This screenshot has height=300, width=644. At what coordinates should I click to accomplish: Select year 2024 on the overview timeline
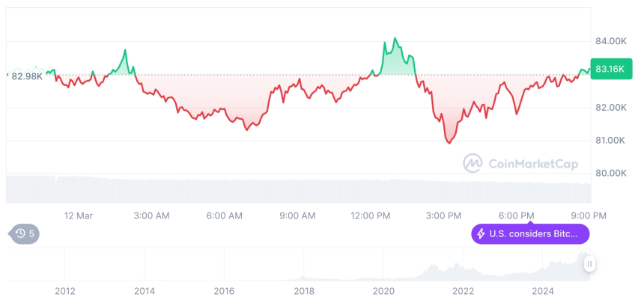543,291
